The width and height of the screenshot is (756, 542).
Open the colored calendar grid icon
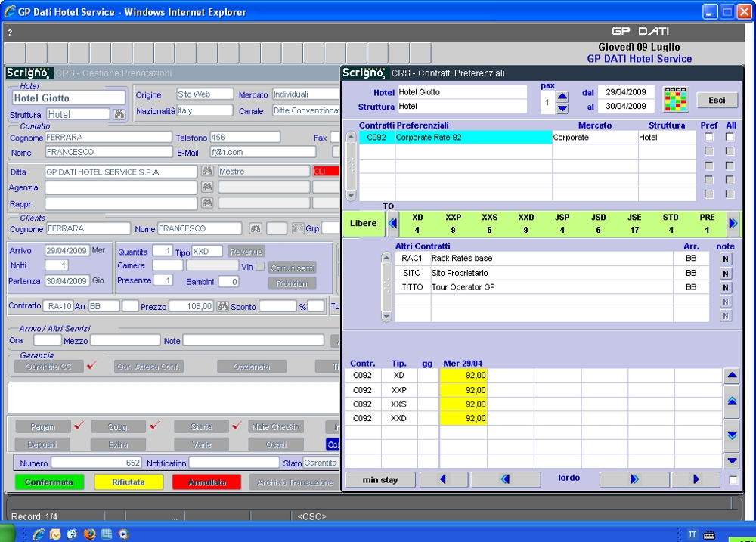[x=675, y=100]
